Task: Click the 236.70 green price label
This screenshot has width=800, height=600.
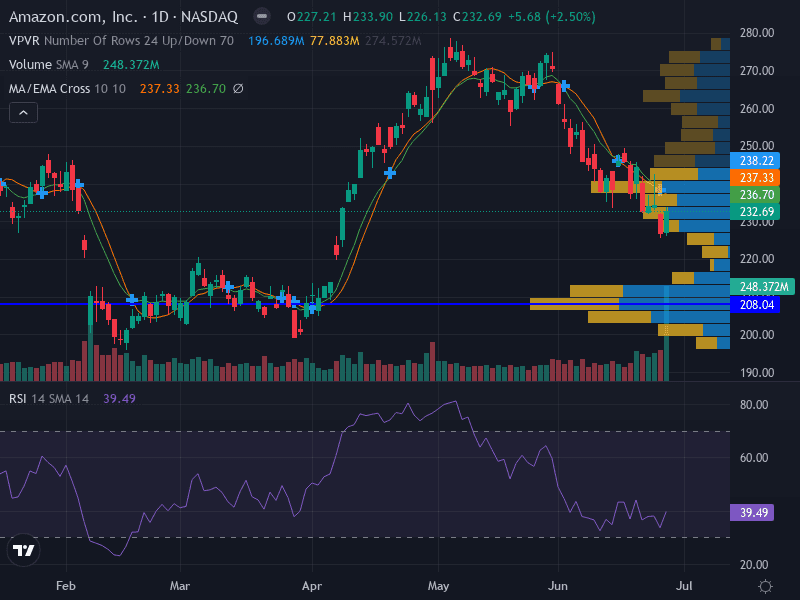Action: coord(755,194)
